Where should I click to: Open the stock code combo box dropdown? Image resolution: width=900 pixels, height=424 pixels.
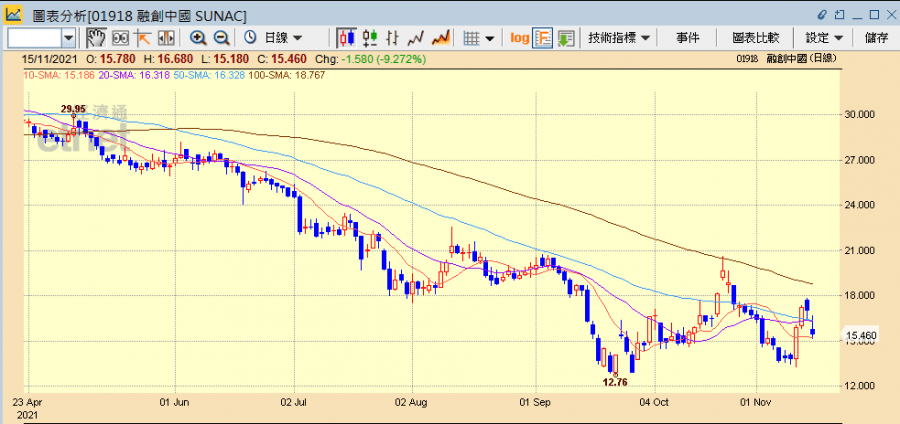[68, 37]
